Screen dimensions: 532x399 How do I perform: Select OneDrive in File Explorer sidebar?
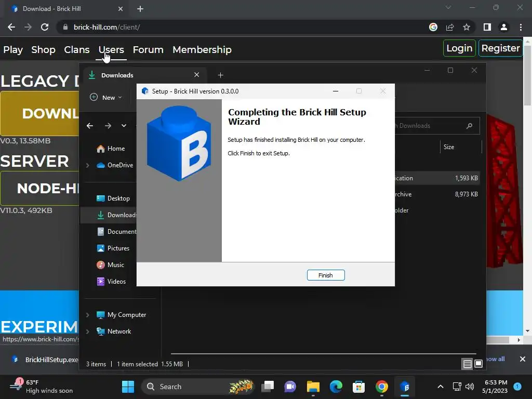point(115,165)
